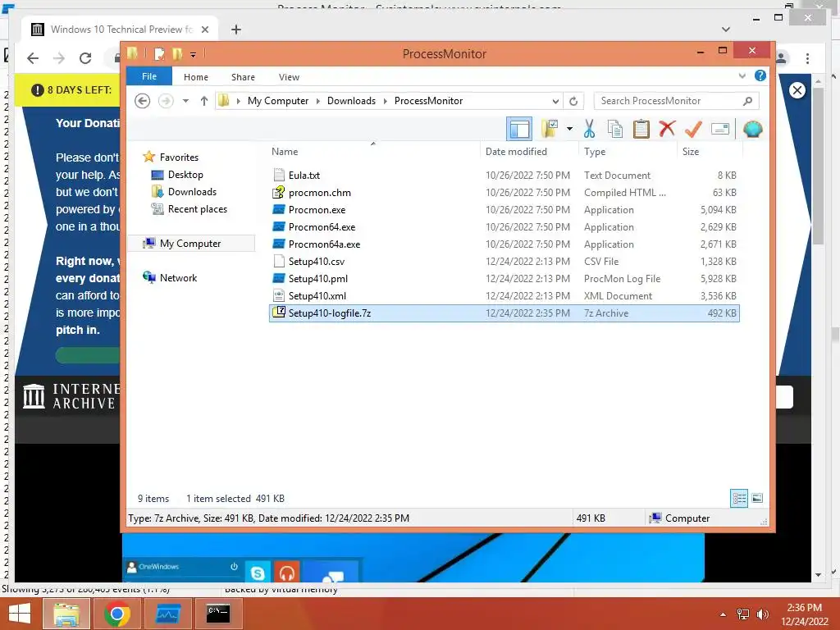Go back with Explorer back arrow
The width and height of the screenshot is (840, 630).
tap(143, 101)
